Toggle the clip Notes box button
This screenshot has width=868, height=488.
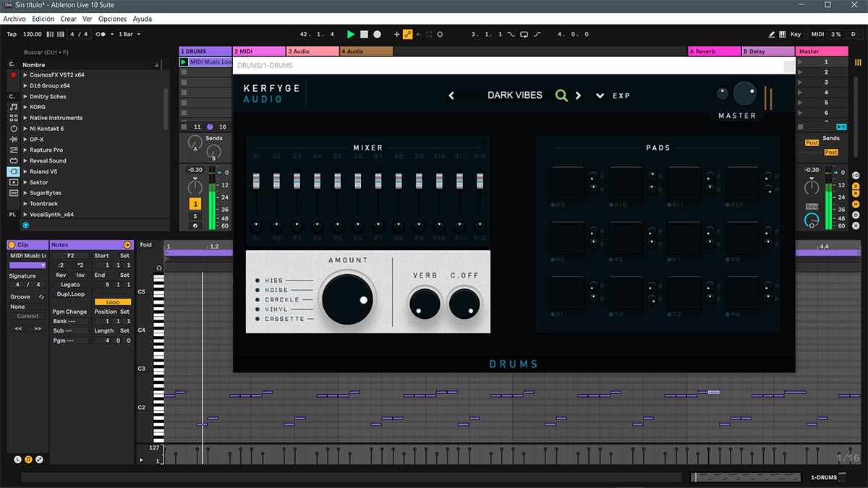[29, 460]
